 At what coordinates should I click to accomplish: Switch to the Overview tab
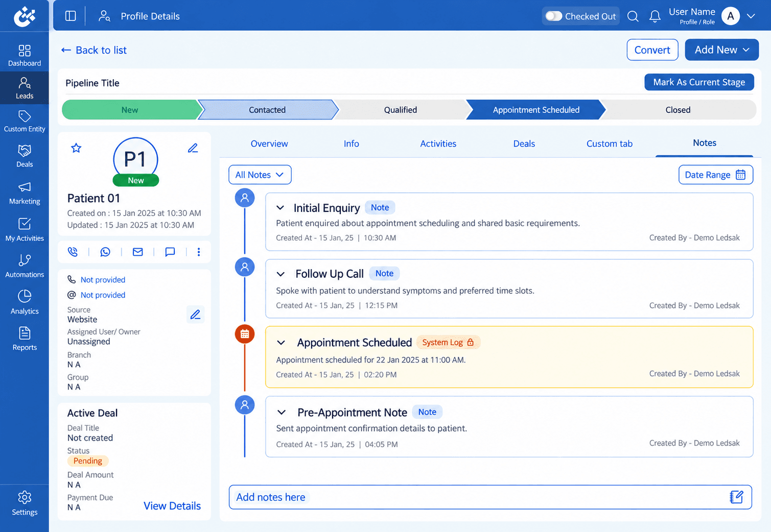(269, 143)
